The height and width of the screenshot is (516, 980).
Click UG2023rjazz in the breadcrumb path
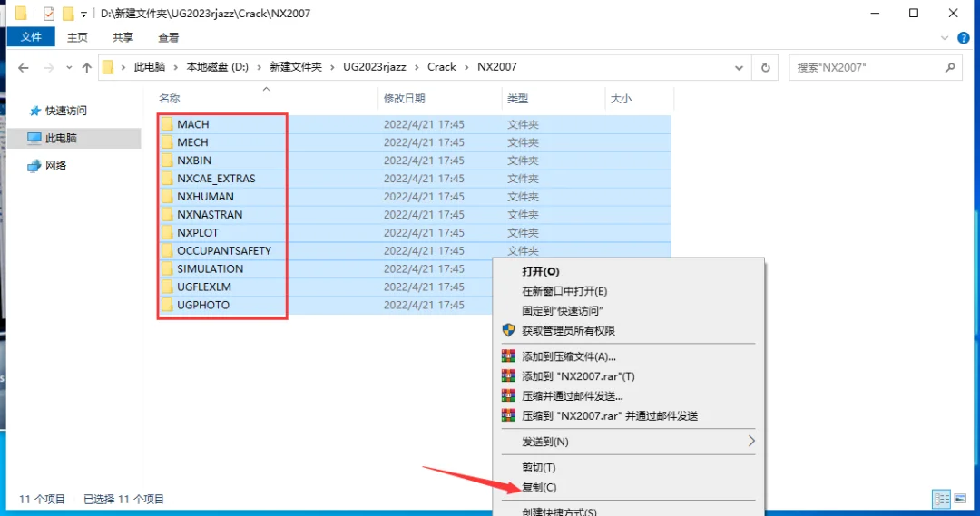(x=375, y=67)
